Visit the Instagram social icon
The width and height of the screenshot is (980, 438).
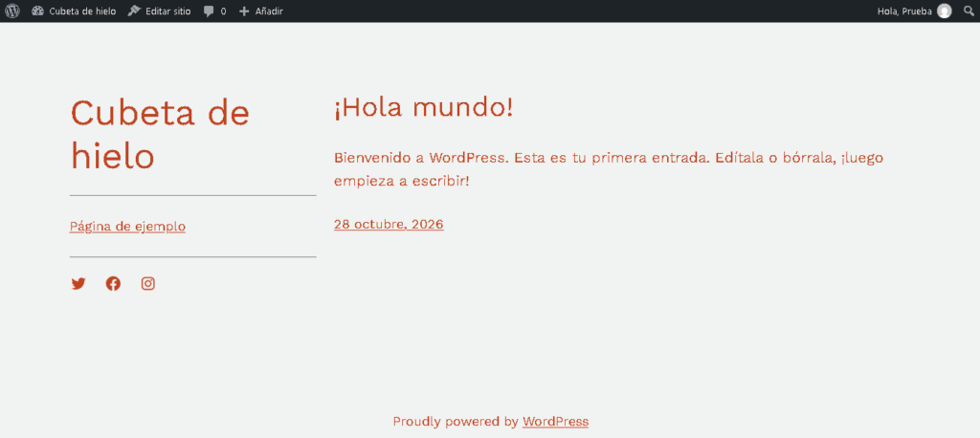148,284
